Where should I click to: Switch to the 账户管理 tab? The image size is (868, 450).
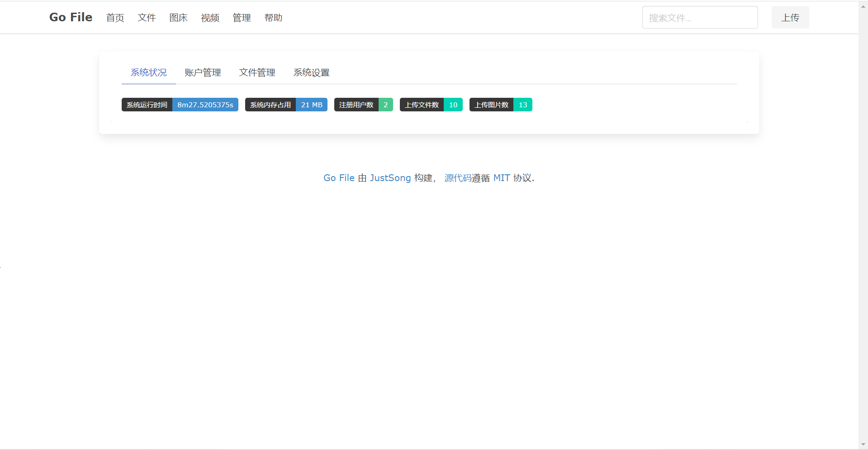pos(203,72)
